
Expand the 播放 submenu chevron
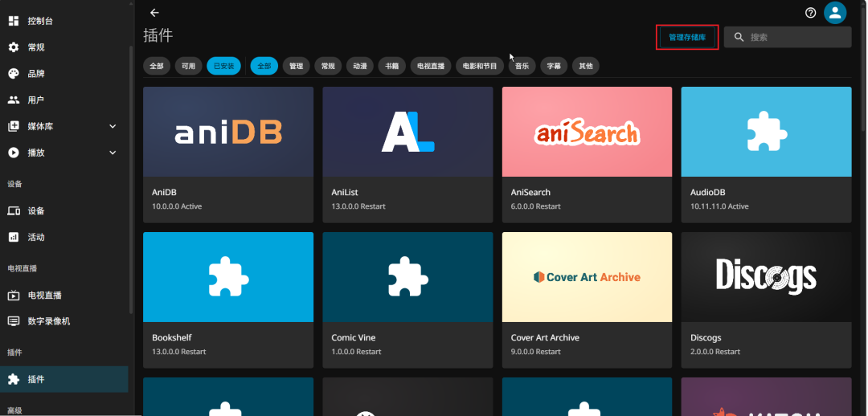(x=113, y=153)
